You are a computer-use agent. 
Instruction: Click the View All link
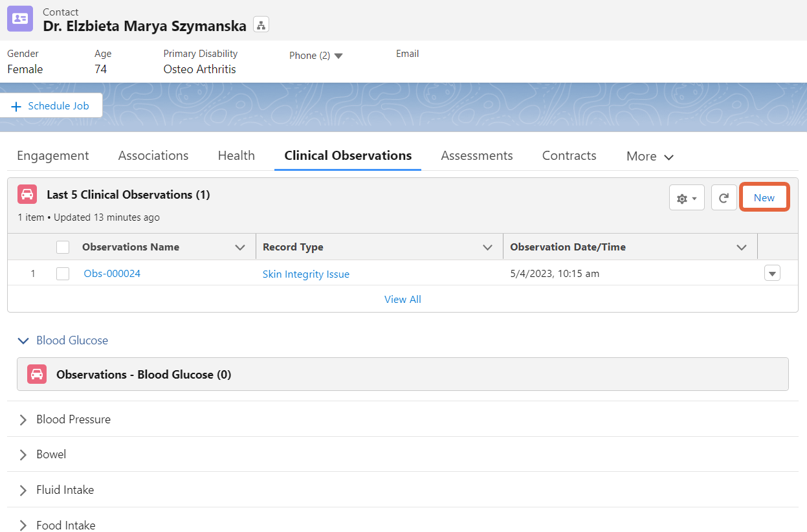coord(403,299)
